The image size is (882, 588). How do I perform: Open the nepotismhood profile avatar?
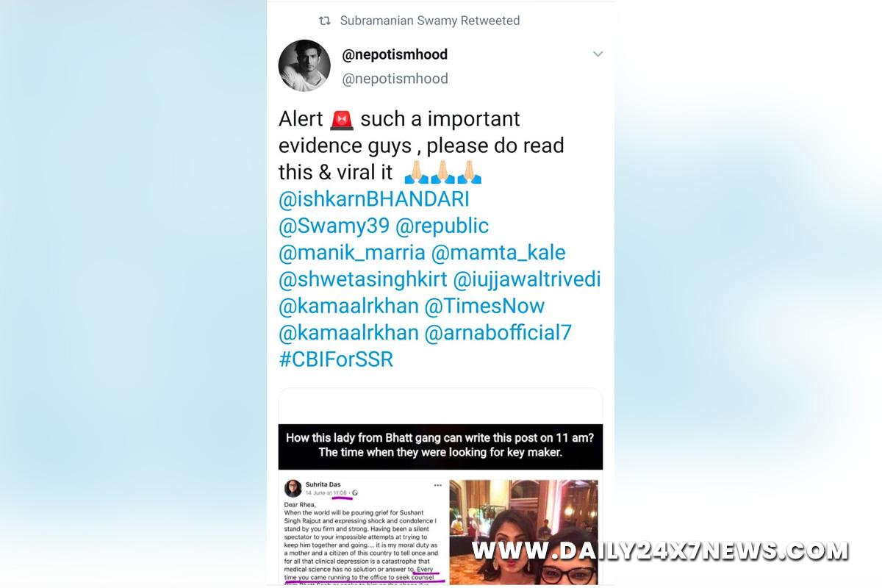304,65
